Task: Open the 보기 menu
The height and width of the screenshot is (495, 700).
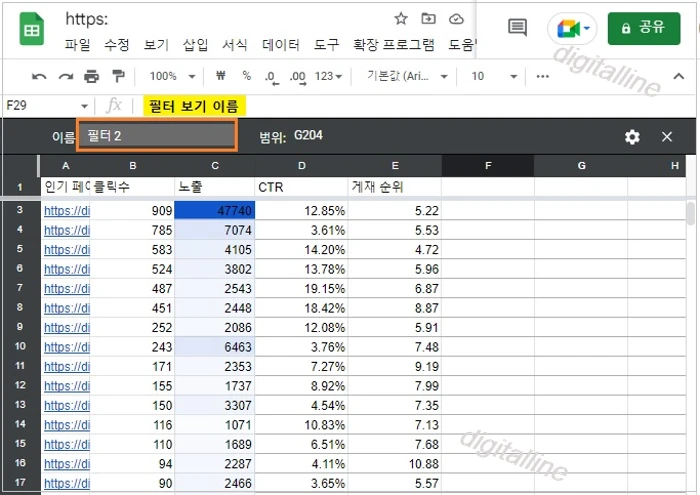Action: click(156, 45)
